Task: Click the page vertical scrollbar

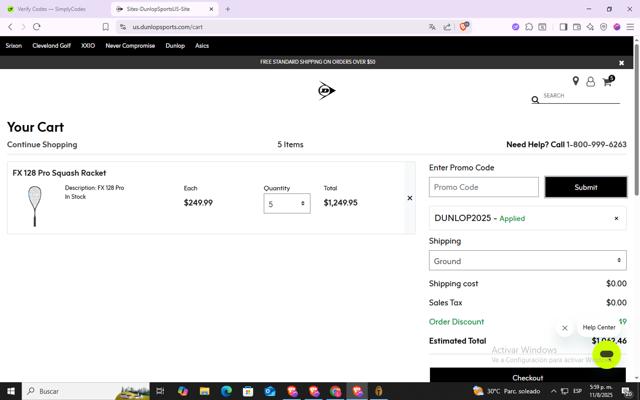Action: point(636,118)
